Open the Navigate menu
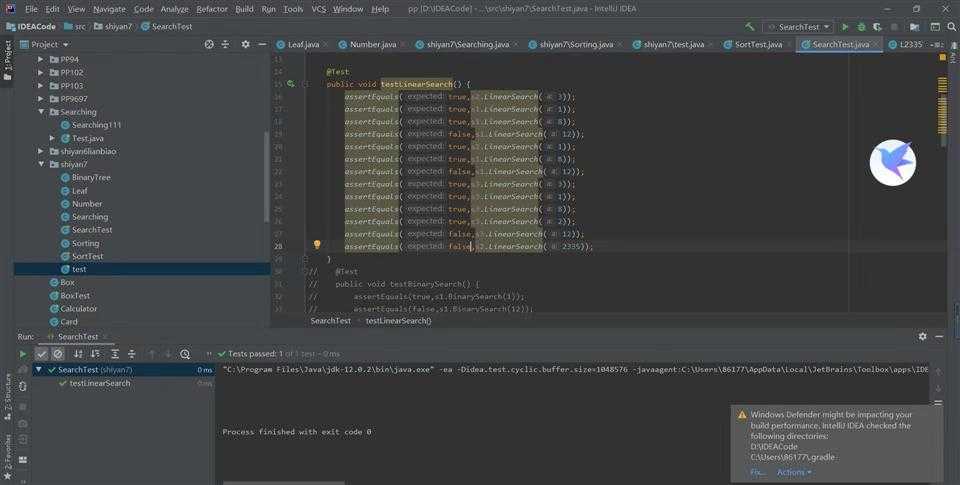Image resolution: width=960 pixels, height=485 pixels. (x=109, y=9)
